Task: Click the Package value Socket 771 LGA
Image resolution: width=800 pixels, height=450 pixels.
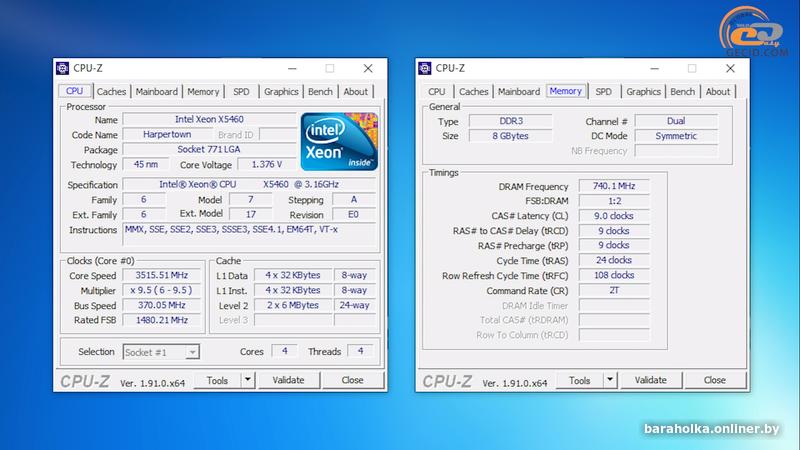Action: point(209,149)
